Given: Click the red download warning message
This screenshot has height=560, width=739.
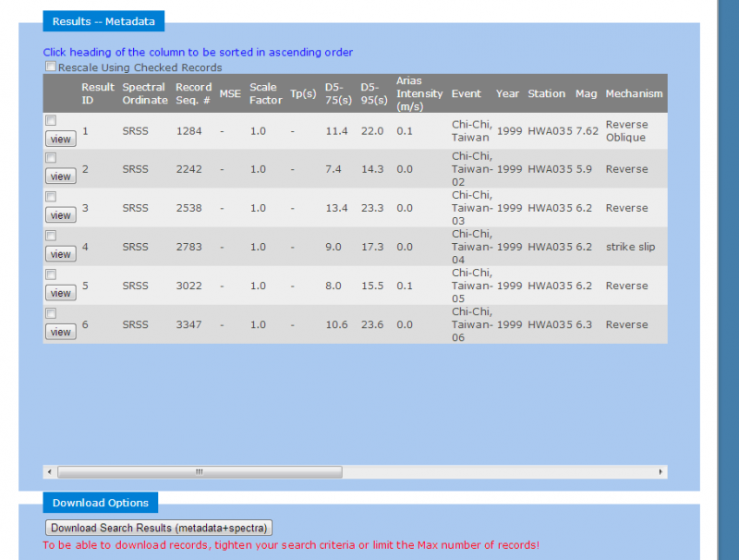Looking at the screenshot, I should [x=291, y=545].
